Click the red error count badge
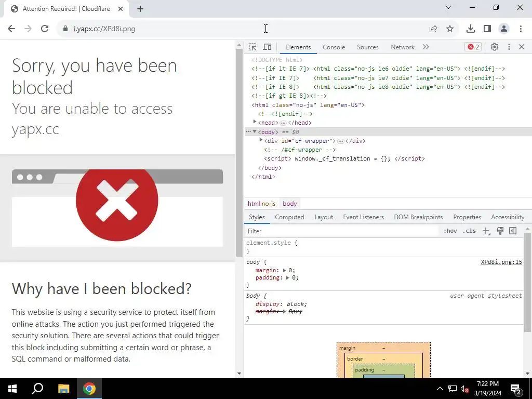Viewport: 532px width, 399px height. point(473,47)
